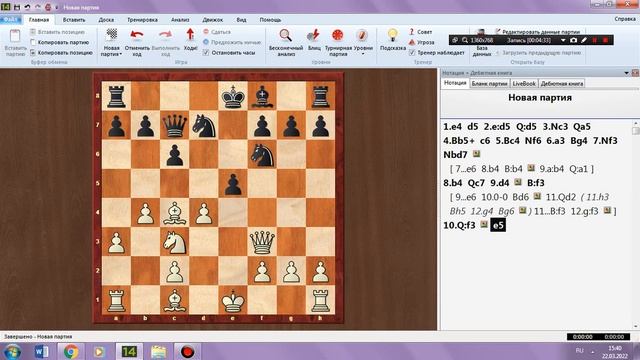
Task: Open the Вид ribbon tab
Action: [241, 20]
